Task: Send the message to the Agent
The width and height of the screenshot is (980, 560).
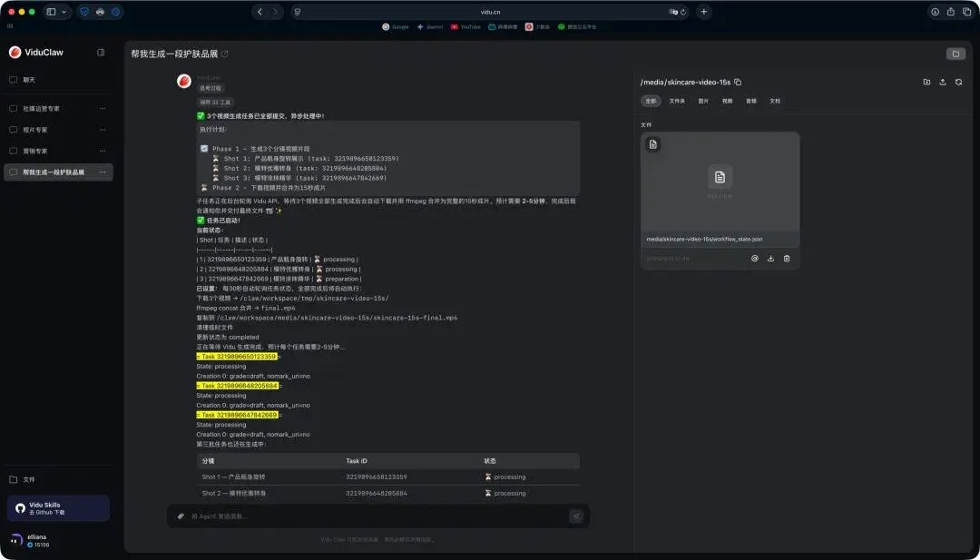Action: coord(576,516)
